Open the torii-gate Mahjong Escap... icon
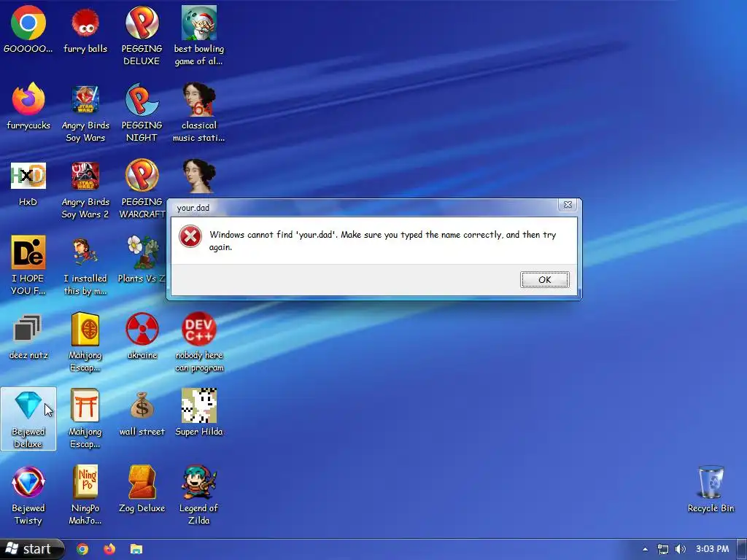 pyautogui.click(x=85, y=419)
